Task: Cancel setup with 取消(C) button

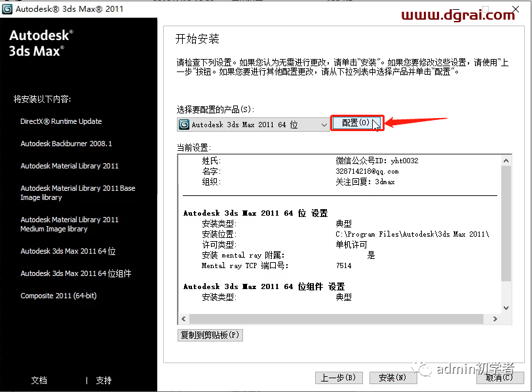Action: (x=500, y=378)
